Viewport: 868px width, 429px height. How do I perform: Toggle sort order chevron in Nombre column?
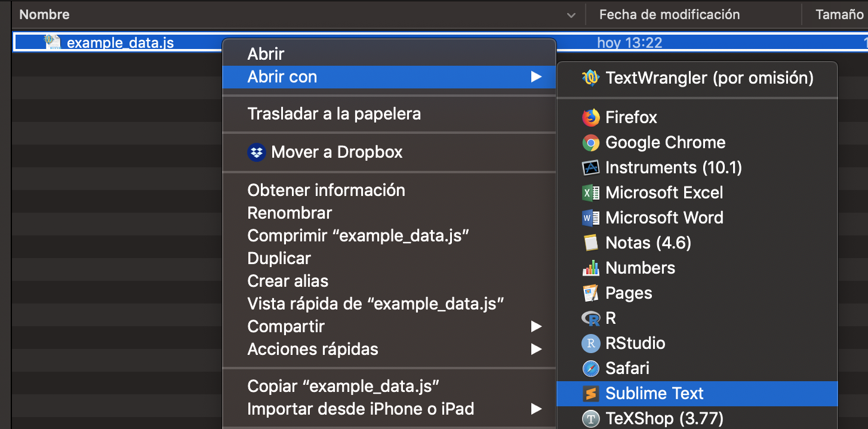571,15
